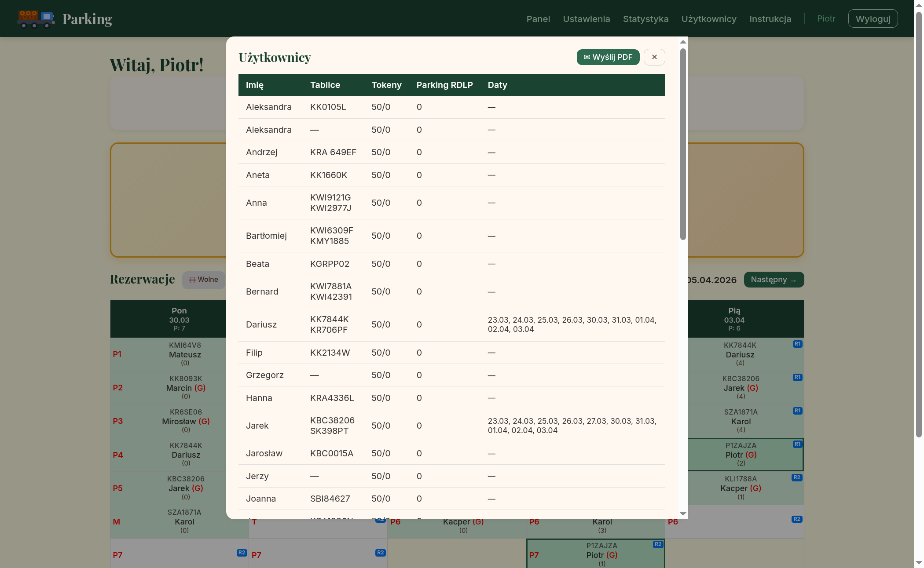Close the Użytkownicy dialog with X
The width and height of the screenshot is (924, 568).
coord(654,57)
